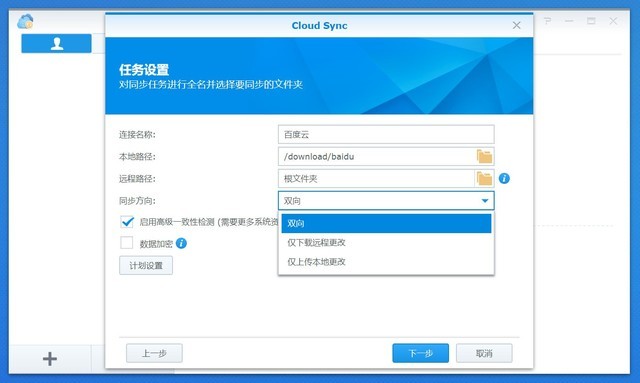
Task: Cancel the wizard with 取消
Action: point(484,353)
